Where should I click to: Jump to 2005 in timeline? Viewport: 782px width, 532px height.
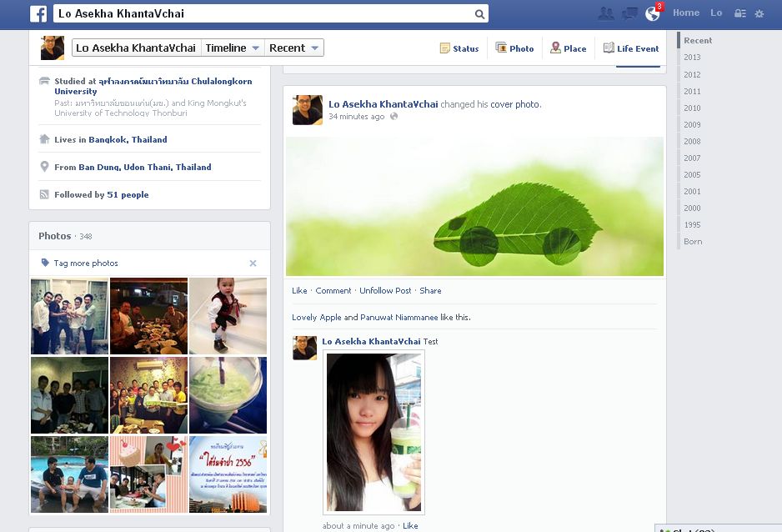click(692, 175)
